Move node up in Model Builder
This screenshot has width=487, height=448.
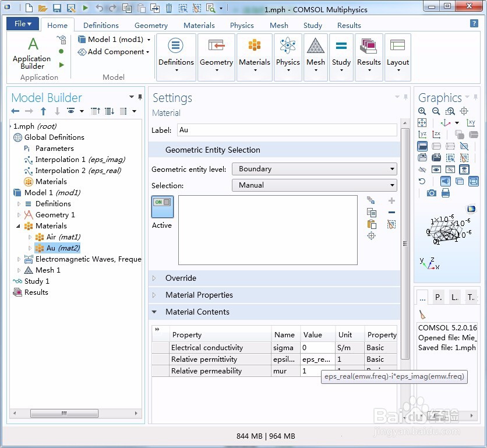pyautogui.click(x=43, y=111)
